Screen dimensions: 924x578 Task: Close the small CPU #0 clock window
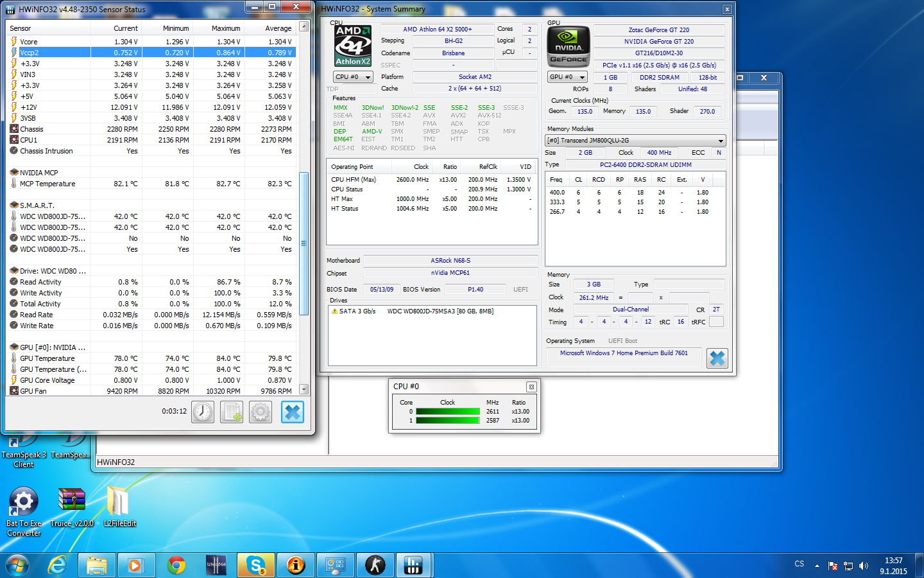[531, 387]
